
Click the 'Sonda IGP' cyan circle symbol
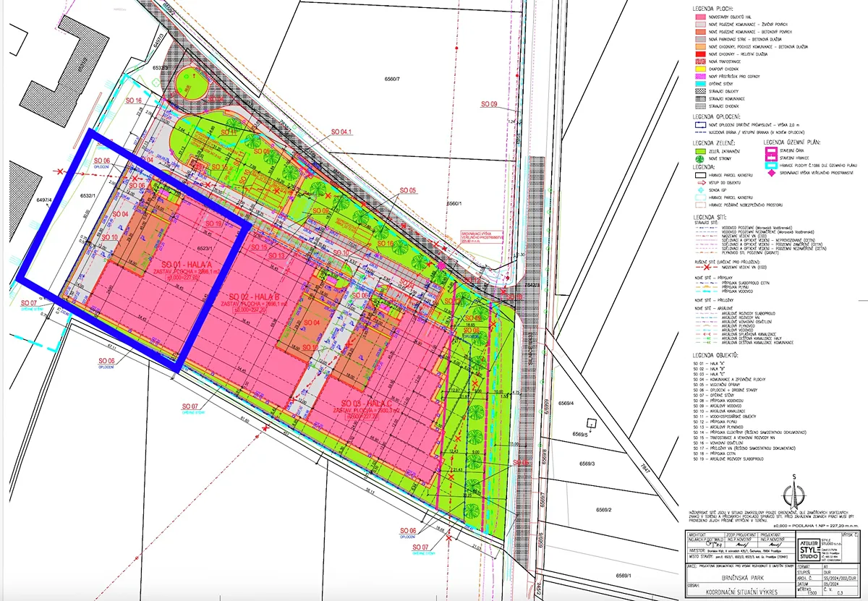700,189
